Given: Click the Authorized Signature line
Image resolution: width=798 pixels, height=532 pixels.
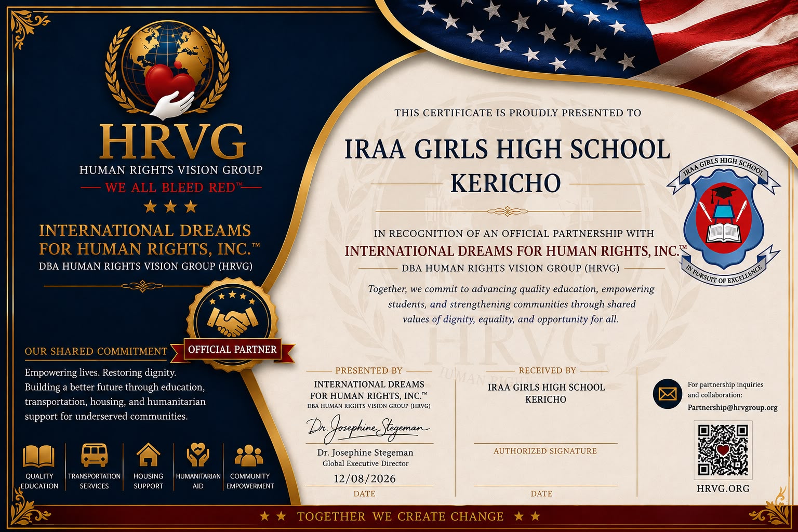Looking at the screenshot, I should pyautogui.click(x=546, y=443).
